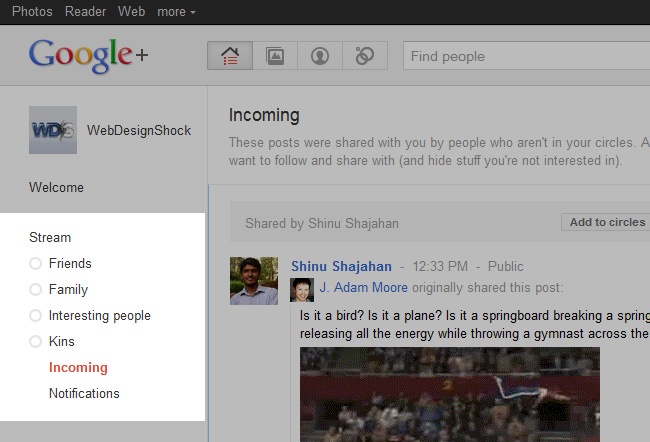Viewport: 650px width, 442px height.
Task: Open the Incoming stream link
Action: point(78,367)
